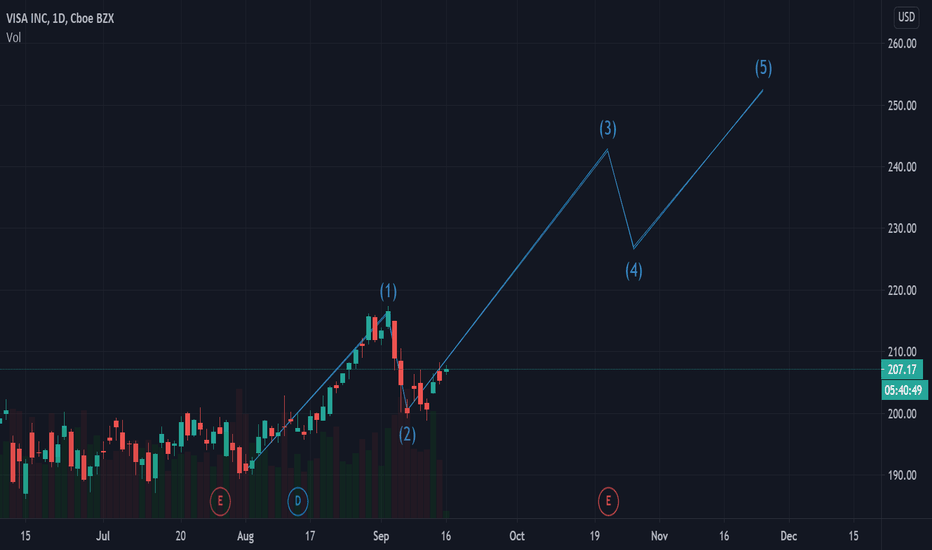Click the Sep date label on time axis
932x550 pixels.
[381, 536]
